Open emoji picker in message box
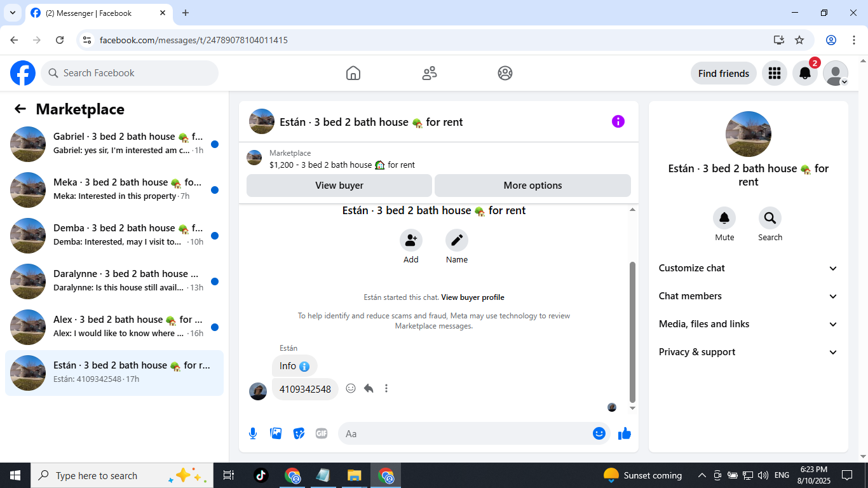This screenshot has height=488, width=868. click(x=599, y=433)
